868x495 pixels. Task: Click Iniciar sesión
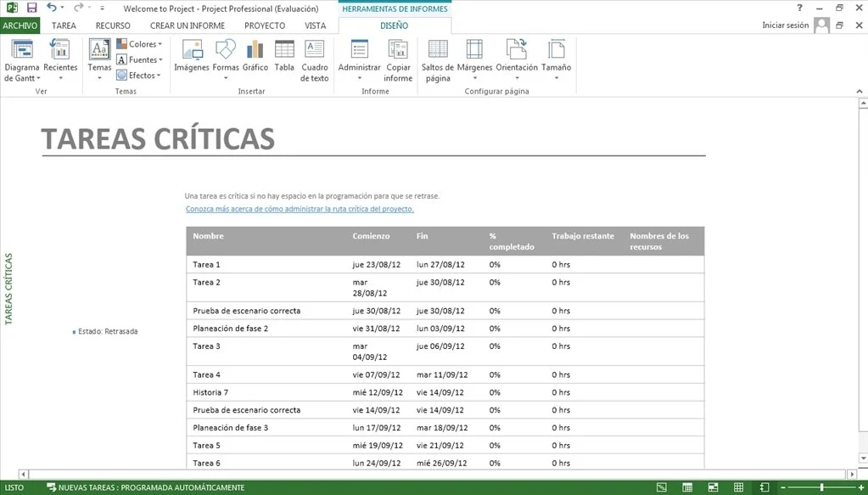785,25
